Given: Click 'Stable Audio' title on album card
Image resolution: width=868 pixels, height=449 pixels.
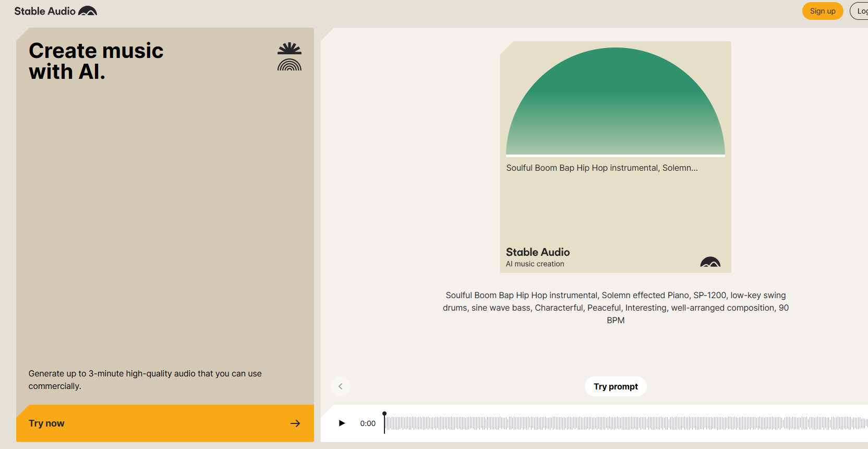Looking at the screenshot, I should [x=538, y=252].
